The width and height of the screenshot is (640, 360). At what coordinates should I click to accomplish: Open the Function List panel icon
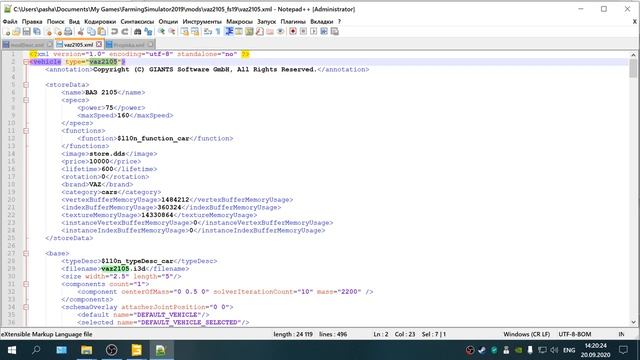(260, 31)
